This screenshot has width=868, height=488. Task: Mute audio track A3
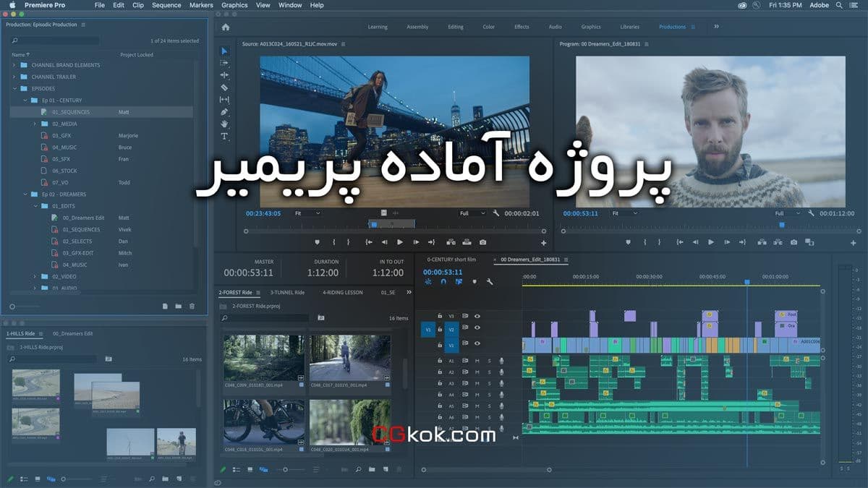[477, 383]
